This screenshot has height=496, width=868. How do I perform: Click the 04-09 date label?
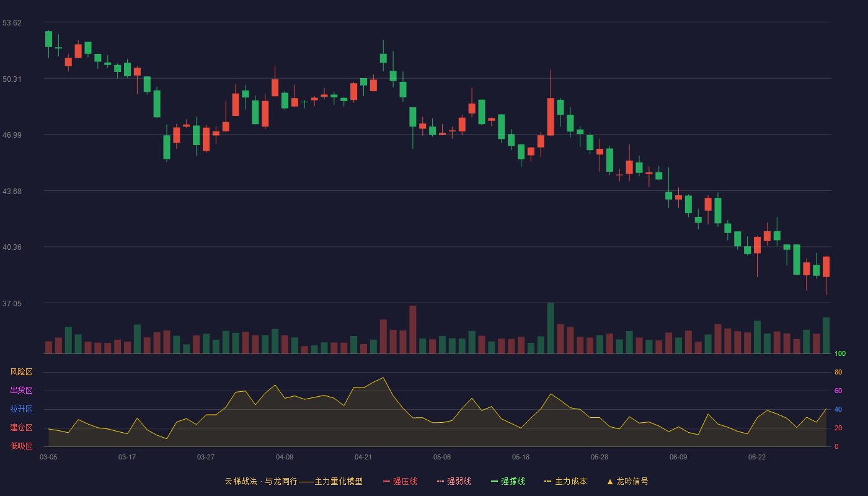coord(285,457)
